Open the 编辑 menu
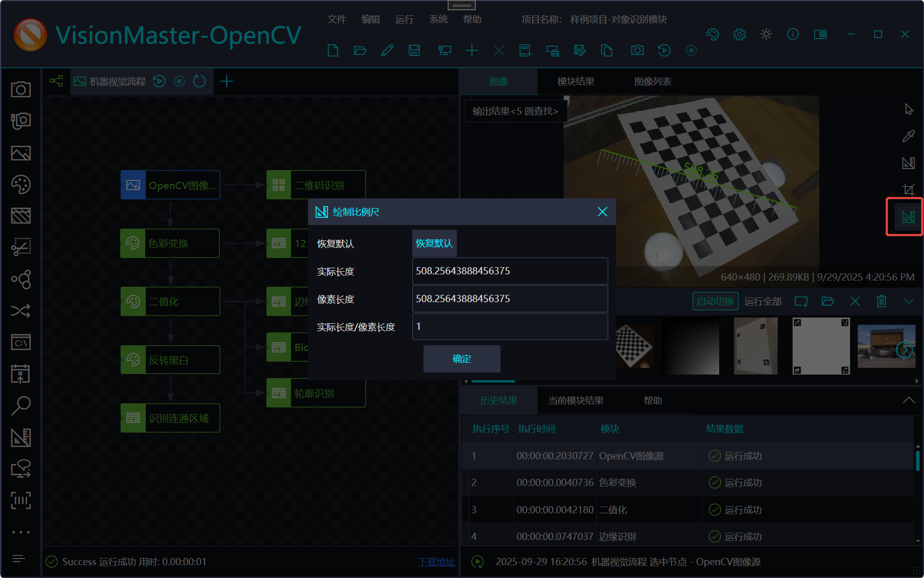 (371, 19)
